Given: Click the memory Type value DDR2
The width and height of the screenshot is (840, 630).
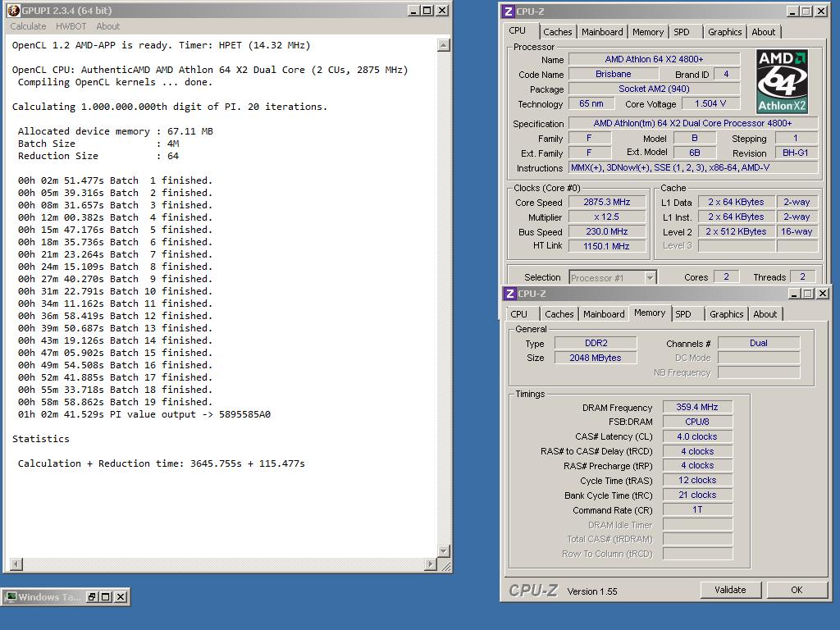Looking at the screenshot, I should tap(596, 343).
